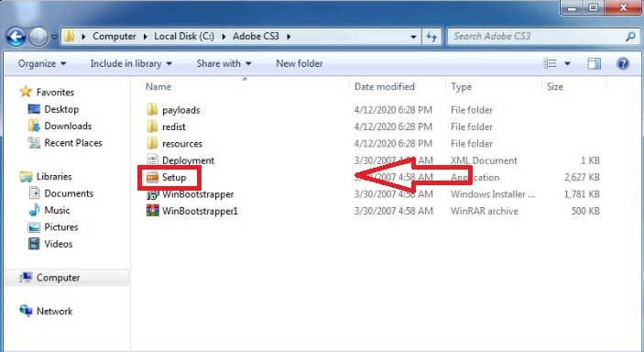Sort by the Size column header
Screen dimensions: 644x352
555,87
